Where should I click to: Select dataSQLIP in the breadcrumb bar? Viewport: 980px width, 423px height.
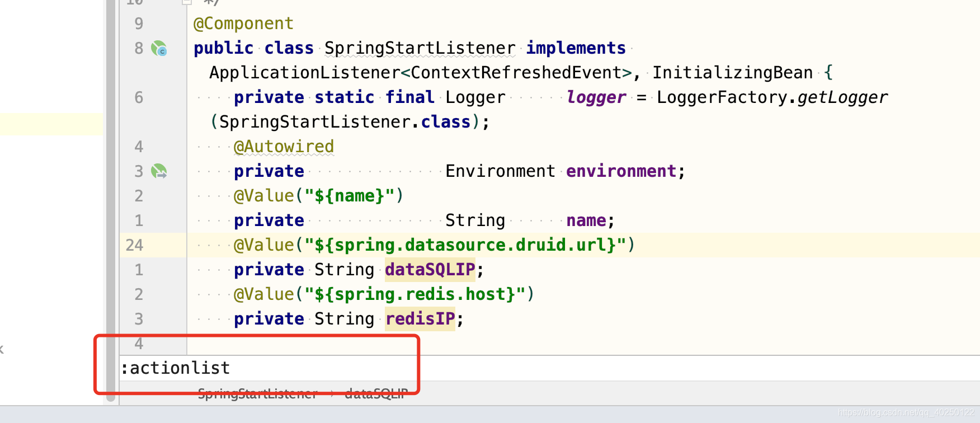376,394
